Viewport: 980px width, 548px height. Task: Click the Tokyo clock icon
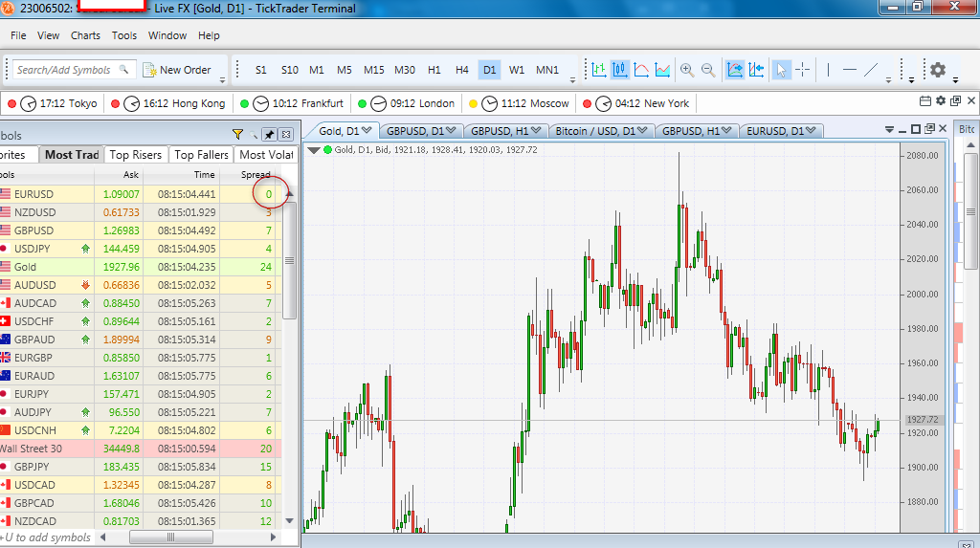28,103
